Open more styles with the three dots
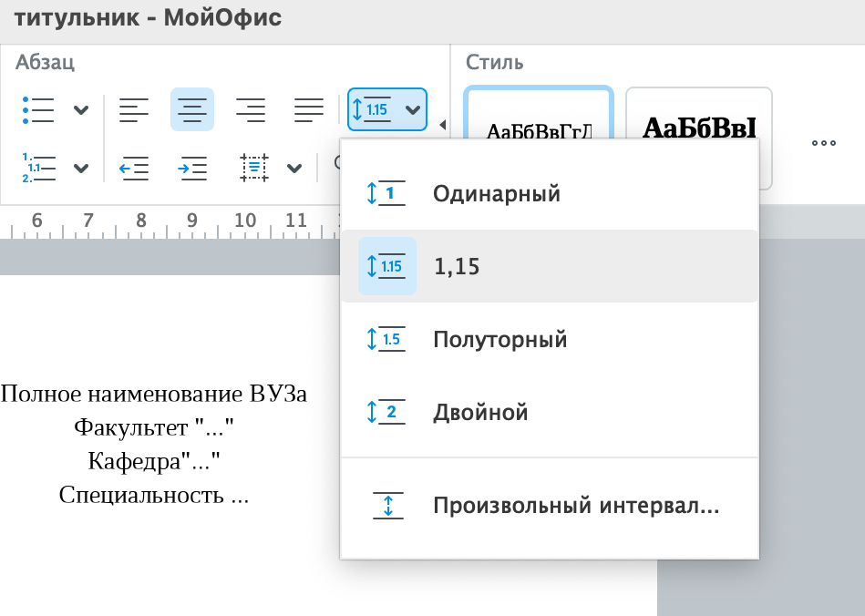 (x=824, y=143)
